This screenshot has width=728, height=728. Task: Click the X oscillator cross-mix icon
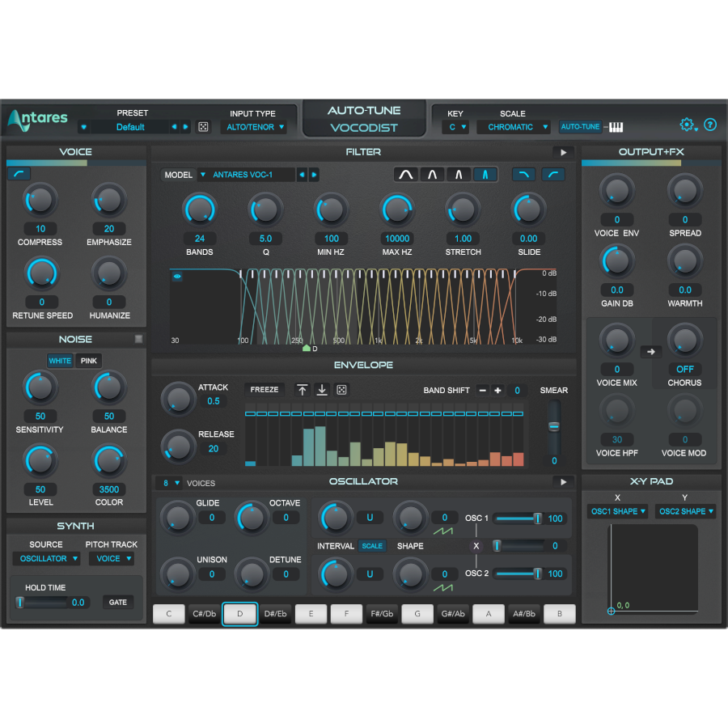pyautogui.click(x=476, y=546)
